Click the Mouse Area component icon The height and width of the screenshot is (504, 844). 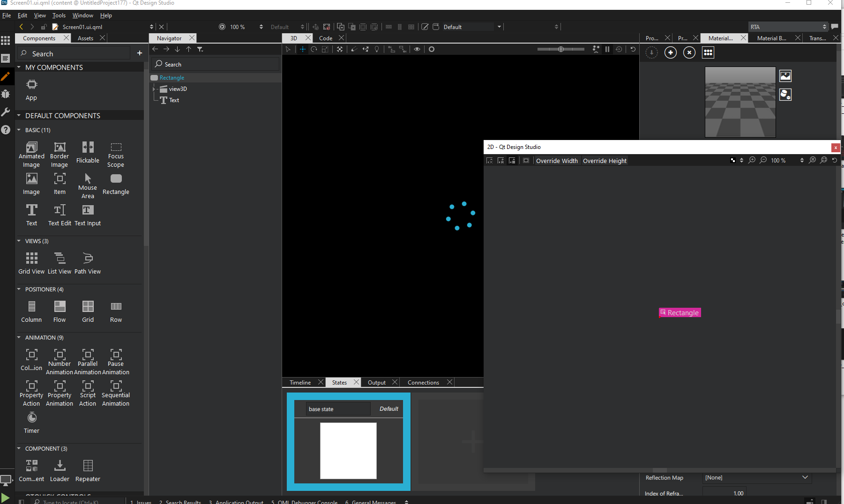point(88,184)
